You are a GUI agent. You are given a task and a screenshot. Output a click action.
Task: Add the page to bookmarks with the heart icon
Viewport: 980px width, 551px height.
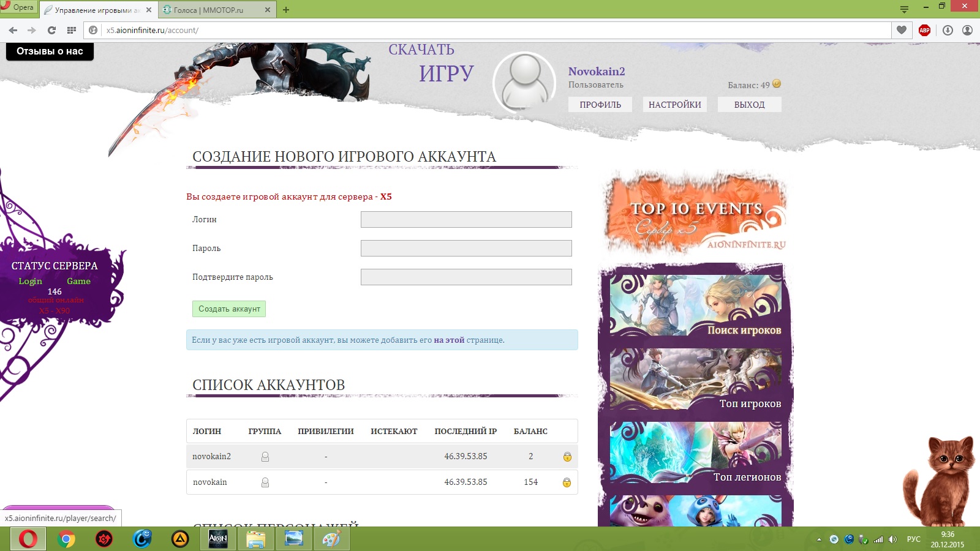pyautogui.click(x=902, y=30)
